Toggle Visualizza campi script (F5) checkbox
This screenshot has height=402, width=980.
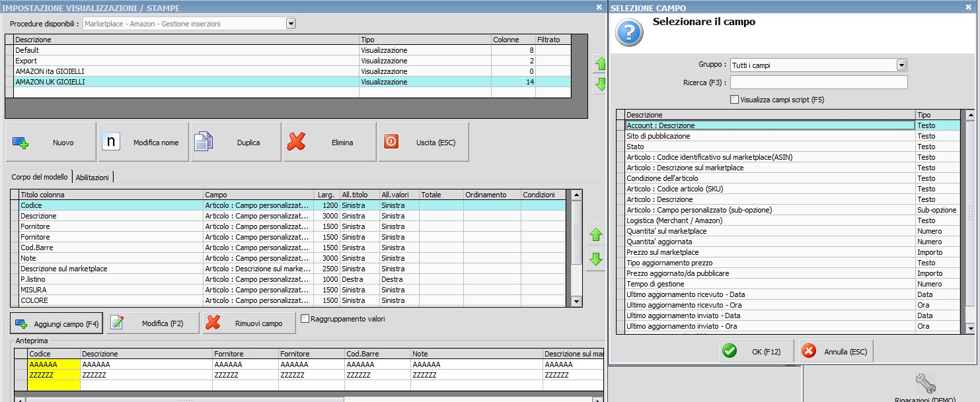pyautogui.click(x=734, y=100)
